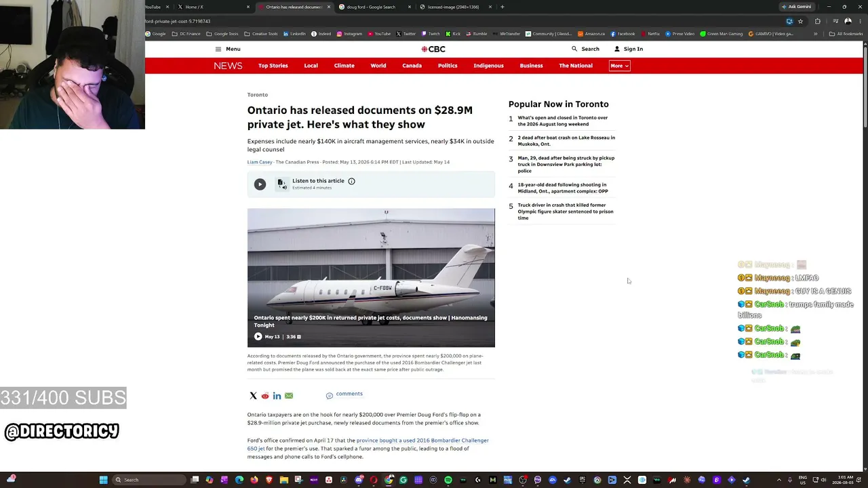Open The National section

tap(576, 66)
